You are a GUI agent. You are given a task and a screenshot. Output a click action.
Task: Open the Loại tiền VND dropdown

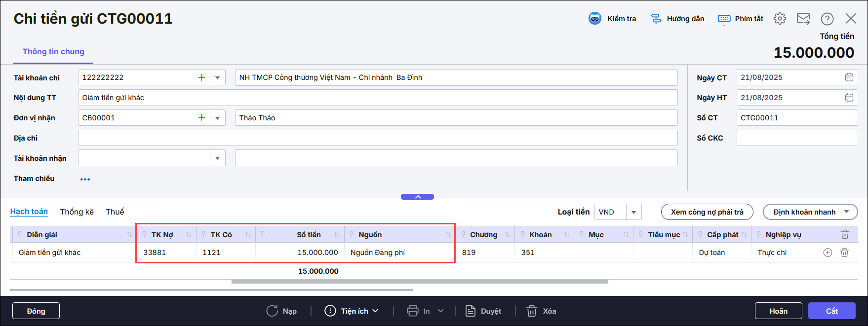coord(633,212)
